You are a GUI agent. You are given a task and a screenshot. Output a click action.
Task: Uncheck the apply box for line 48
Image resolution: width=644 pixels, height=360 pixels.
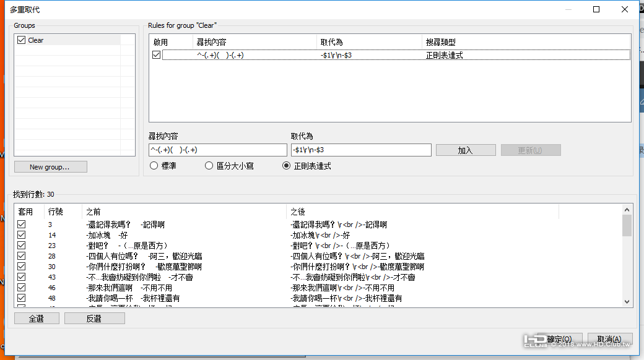point(21,298)
